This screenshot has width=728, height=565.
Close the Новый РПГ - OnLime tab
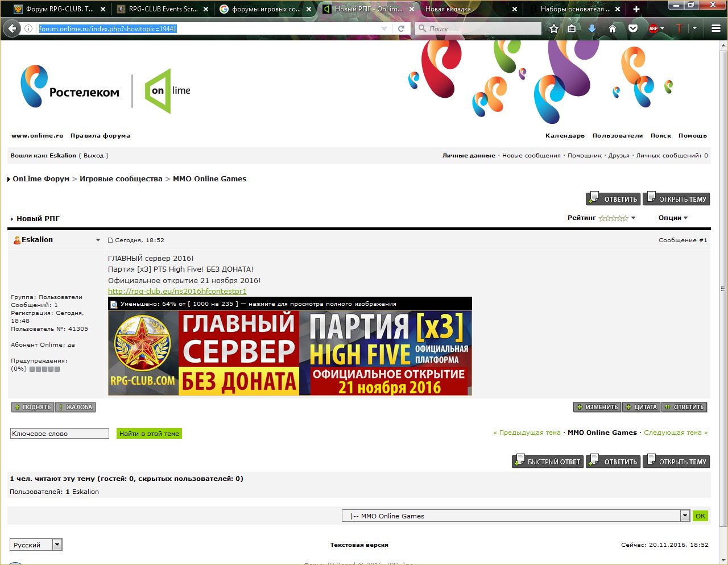click(412, 9)
